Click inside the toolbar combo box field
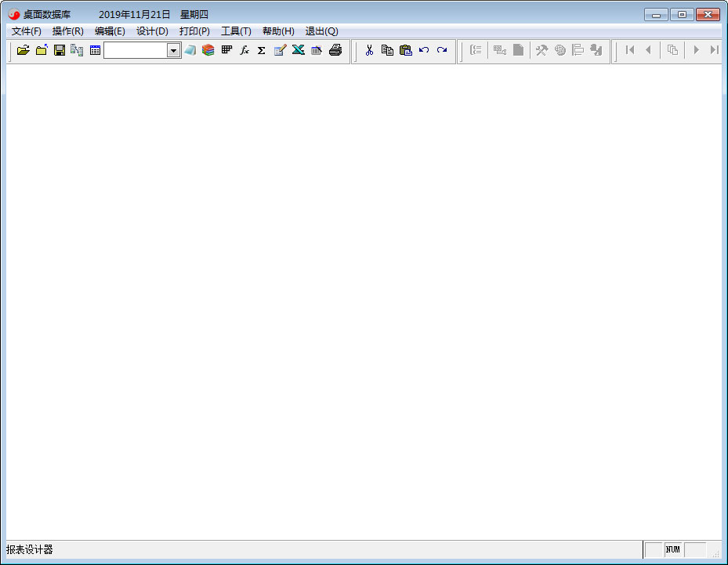The width and height of the screenshot is (728, 565). (x=136, y=51)
